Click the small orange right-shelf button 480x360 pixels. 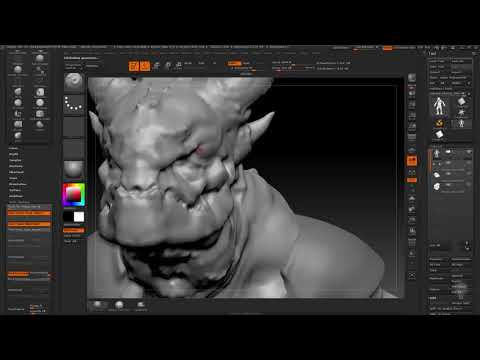[x=412, y=180]
